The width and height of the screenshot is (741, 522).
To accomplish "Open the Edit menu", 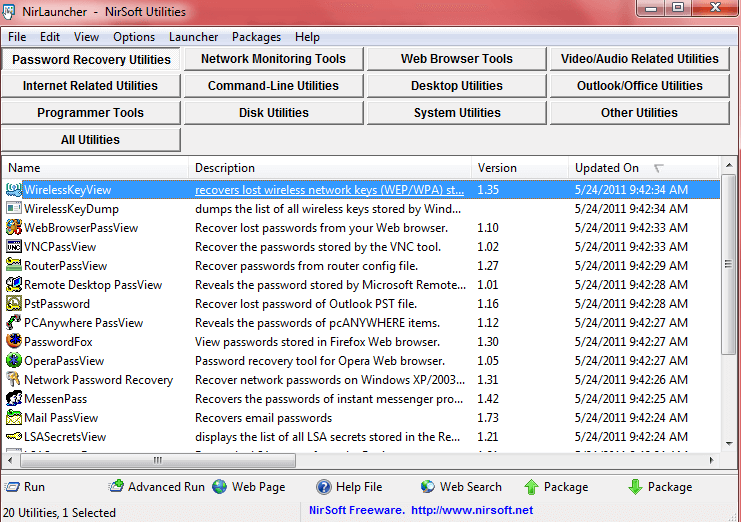I will [50, 37].
